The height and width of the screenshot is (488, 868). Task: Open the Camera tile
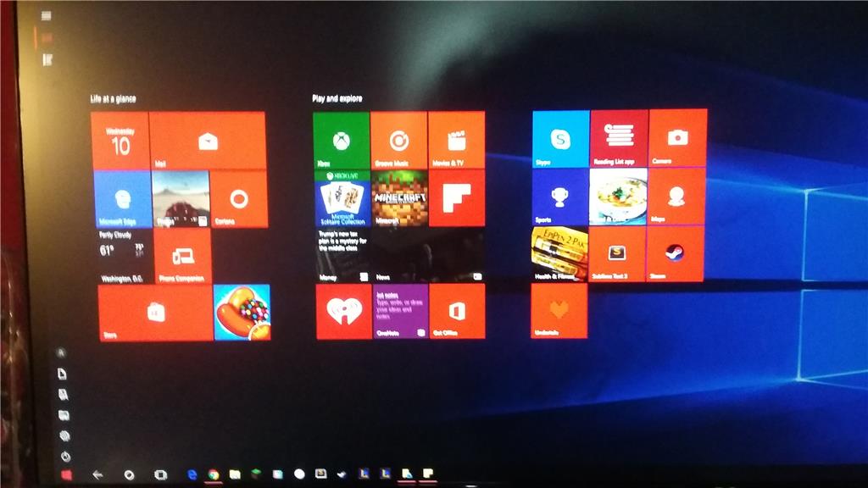click(677, 138)
